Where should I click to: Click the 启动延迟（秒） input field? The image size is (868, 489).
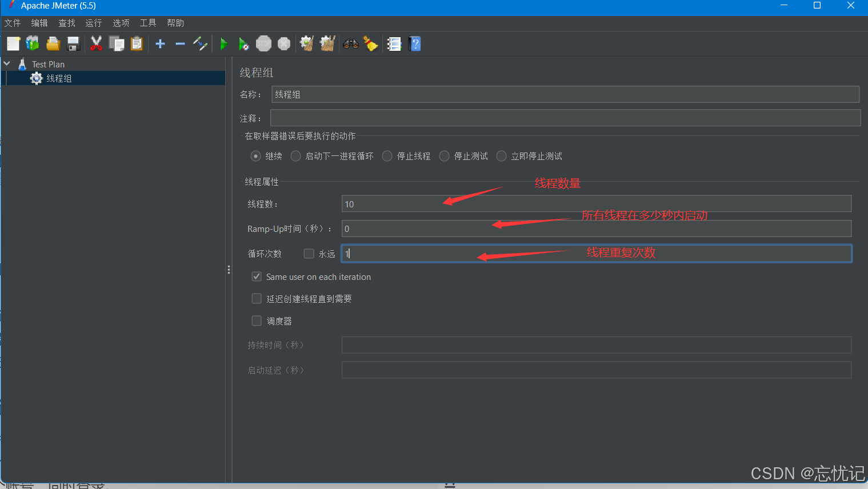pyautogui.click(x=597, y=370)
